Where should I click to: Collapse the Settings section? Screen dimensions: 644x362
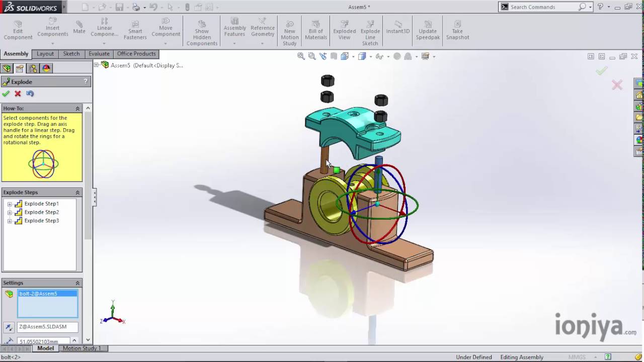tap(77, 283)
